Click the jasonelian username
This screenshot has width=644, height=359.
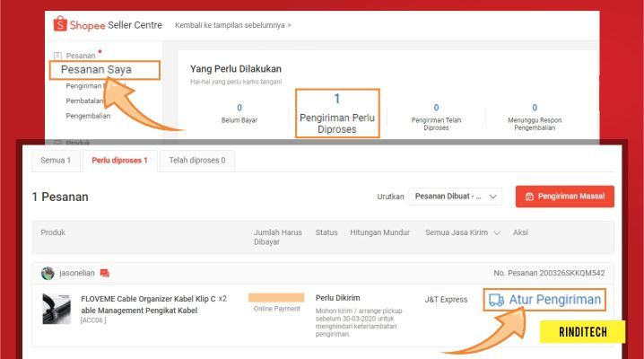tap(77, 273)
